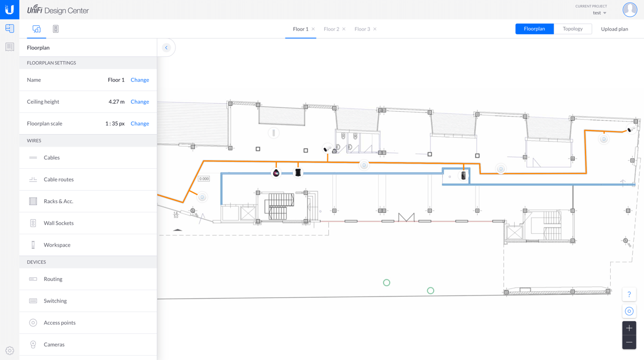This screenshot has height=360, width=644.
Task: Select the devices layout panel tab icon
Action: coord(36,29)
